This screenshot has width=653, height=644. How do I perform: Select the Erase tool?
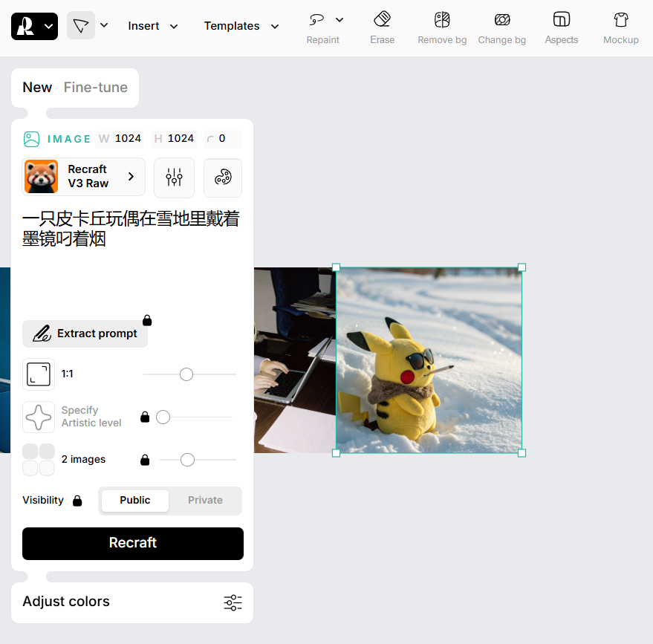pos(382,28)
